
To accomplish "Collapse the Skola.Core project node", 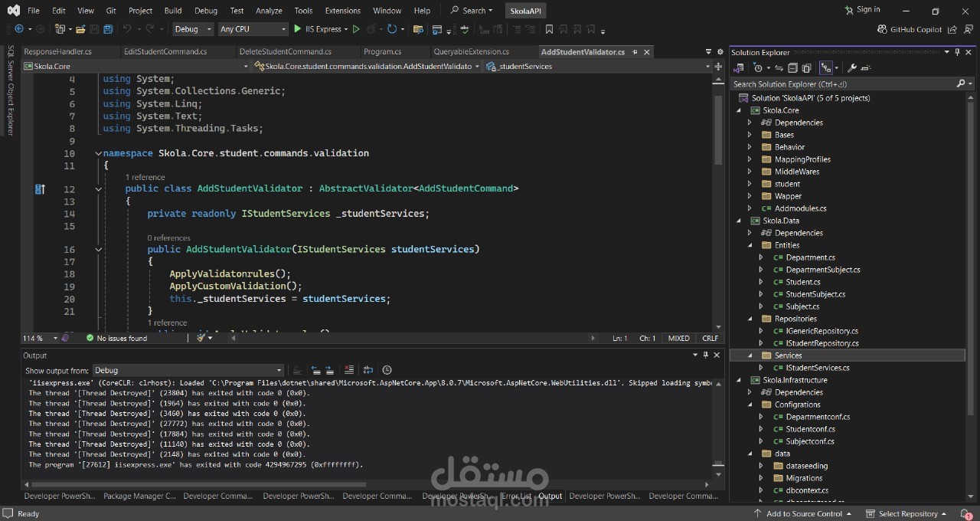I will click(x=739, y=110).
